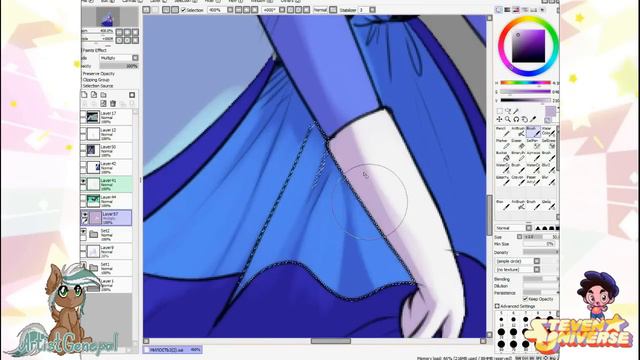The width and height of the screenshot is (640, 360).
Task: Hide Set2 folder using its eye icon
Action: [84, 231]
